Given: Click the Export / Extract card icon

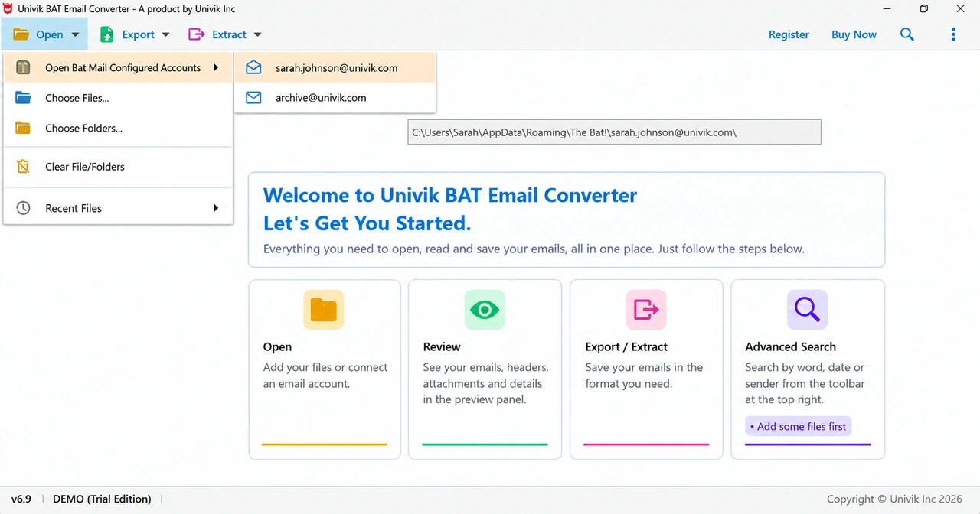Looking at the screenshot, I should [646, 309].
